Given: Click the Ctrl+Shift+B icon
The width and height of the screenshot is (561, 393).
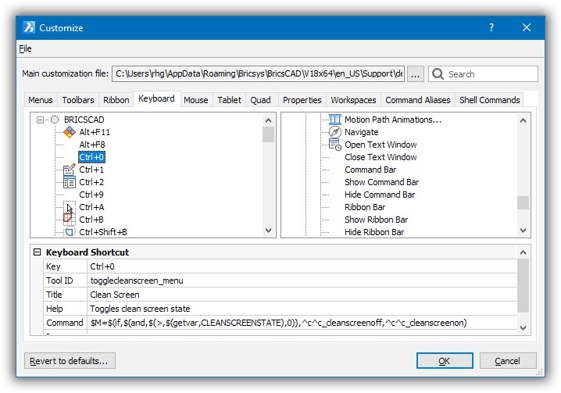Looking at the screenshot, I should [x=69, y=232].
